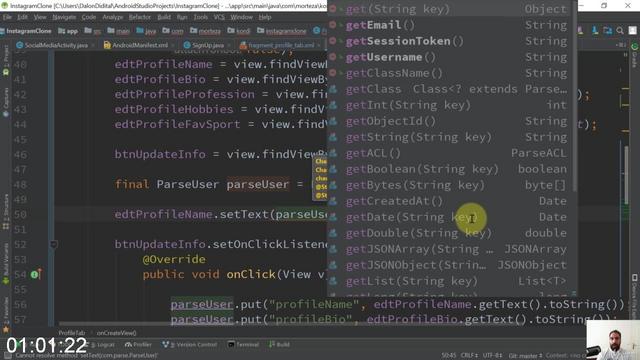
Task: Open the Navigate menu
Action: 64,17
